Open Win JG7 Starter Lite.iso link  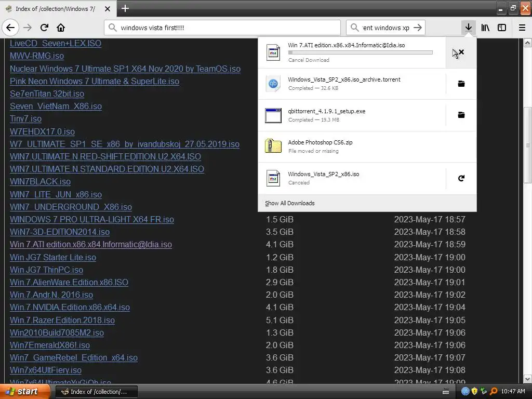point(52,258)
